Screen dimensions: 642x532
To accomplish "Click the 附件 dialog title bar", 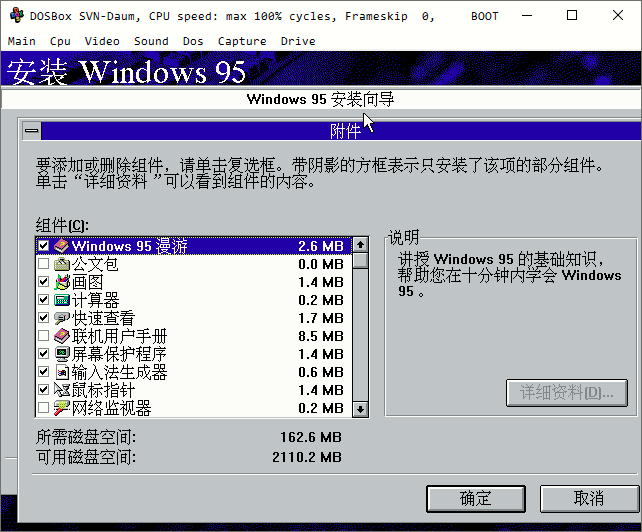I will pyautogui.click(x=341, y=131).
